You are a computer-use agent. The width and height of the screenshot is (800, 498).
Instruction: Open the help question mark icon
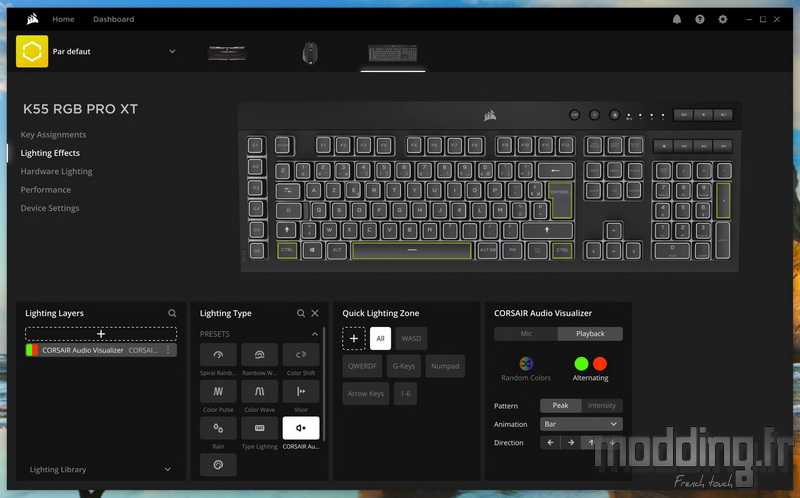tap(699, 19)
